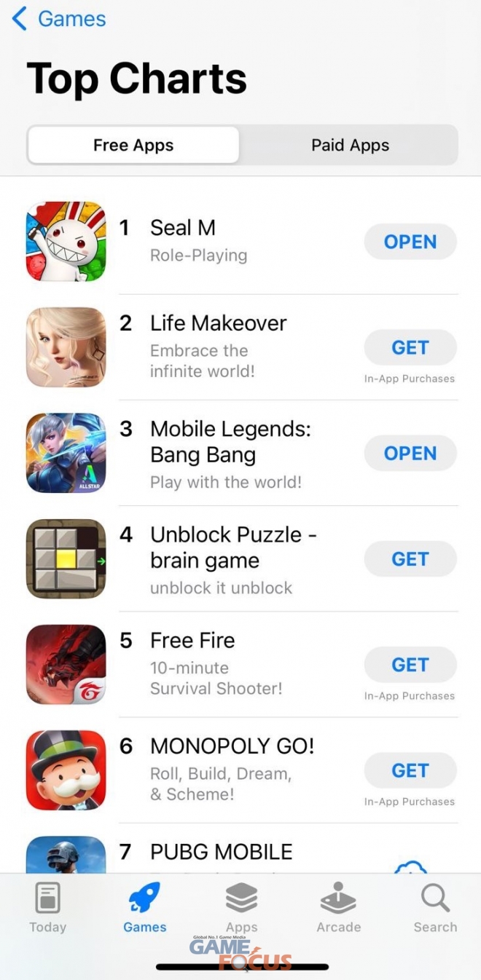The image size is (481, 980).
Task: Open the PUBG MOBILE app icon
Action: coord(66,855)
